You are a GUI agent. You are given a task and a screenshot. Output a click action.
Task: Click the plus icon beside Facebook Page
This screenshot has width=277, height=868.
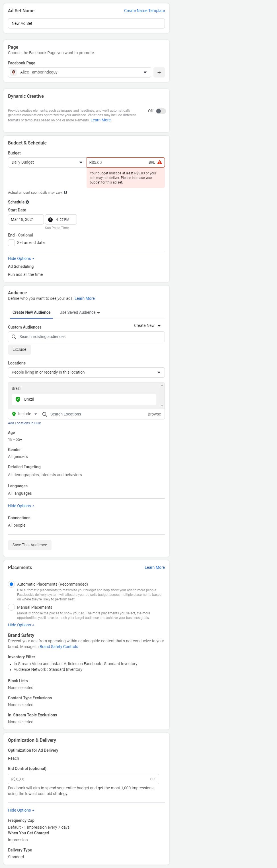(159, 72)
